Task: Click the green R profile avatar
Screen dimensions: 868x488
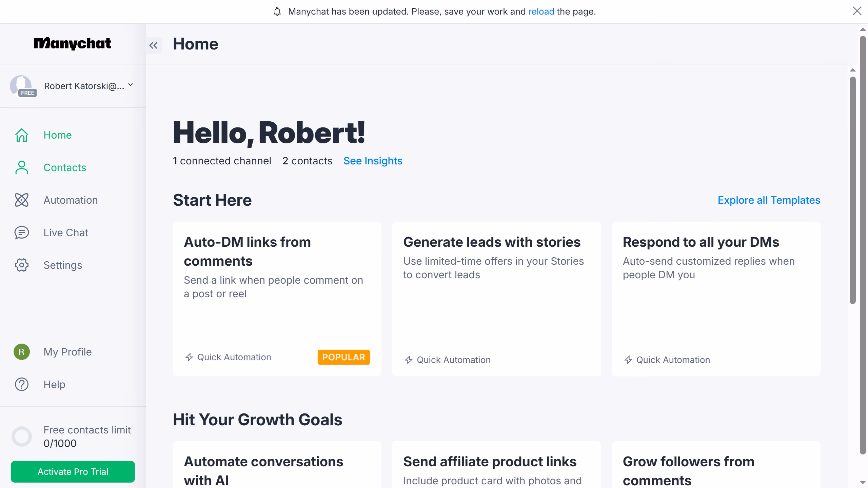Action: pyautogui.click(x=22, y=352)
